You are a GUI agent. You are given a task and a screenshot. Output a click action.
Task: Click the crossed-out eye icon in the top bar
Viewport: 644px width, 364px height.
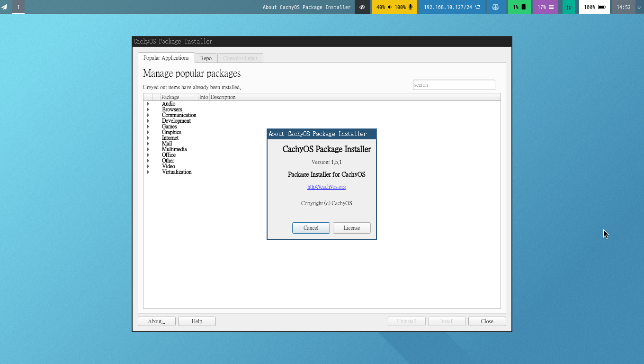click(x=362, y=7)
